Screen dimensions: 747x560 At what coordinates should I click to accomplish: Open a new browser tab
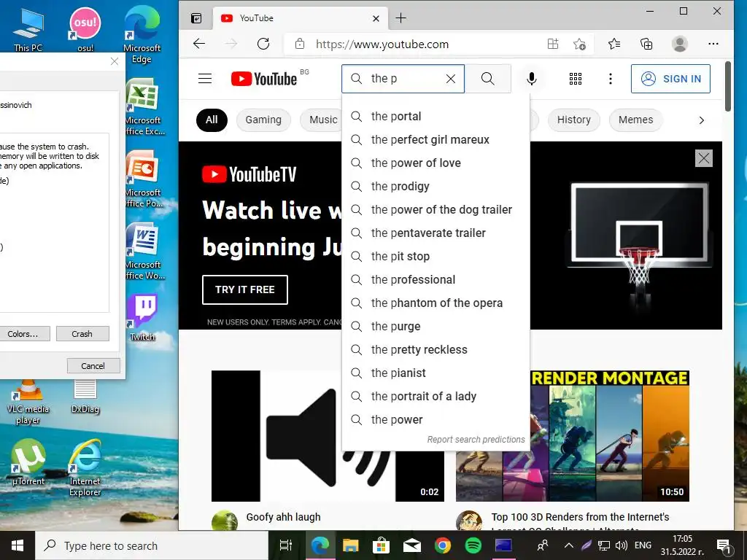pyautogui.click(x=401, y=18)
